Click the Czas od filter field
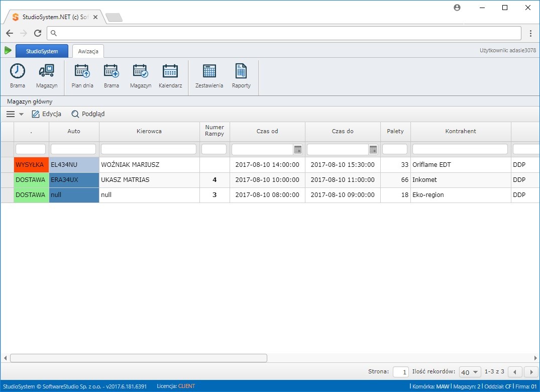The image size is (540, 392). [x=262, y=149]
